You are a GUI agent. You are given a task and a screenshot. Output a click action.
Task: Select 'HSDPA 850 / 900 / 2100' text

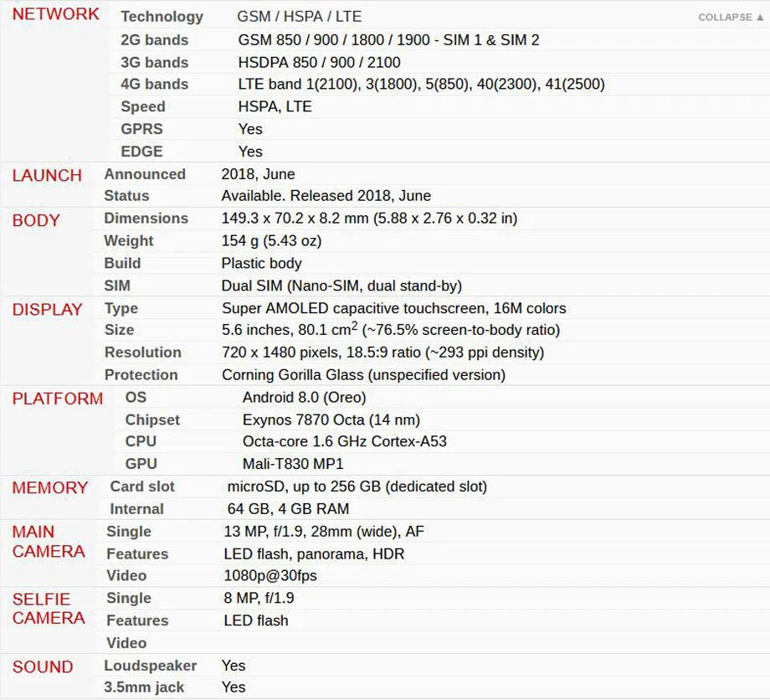[x=319, y=63]
